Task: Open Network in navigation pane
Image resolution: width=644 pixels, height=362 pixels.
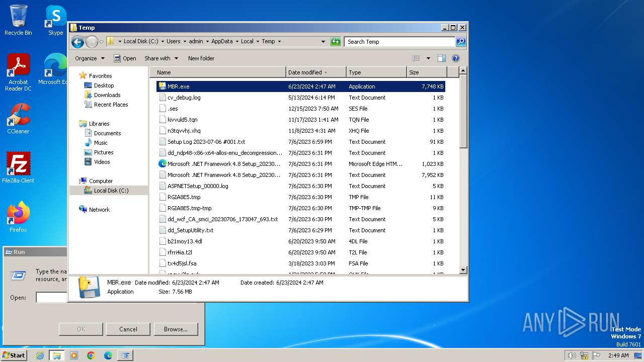Action: click(99, 210)
